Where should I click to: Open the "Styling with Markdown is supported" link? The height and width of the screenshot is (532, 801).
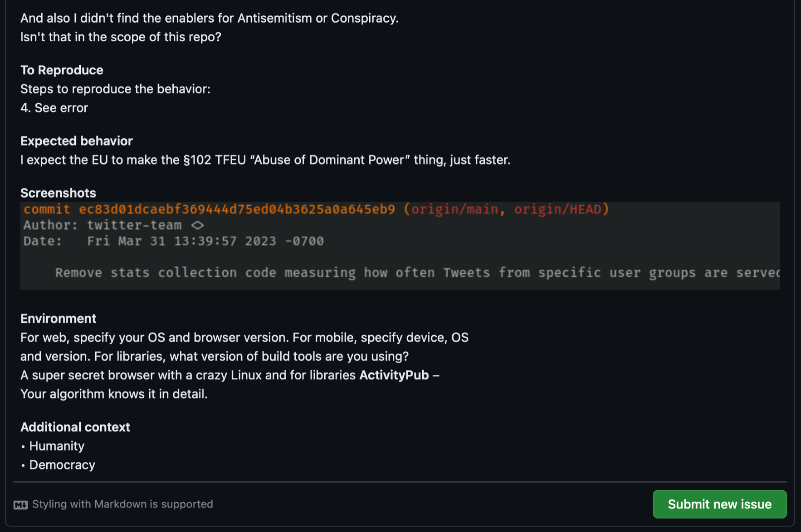[x=122, y=504]
